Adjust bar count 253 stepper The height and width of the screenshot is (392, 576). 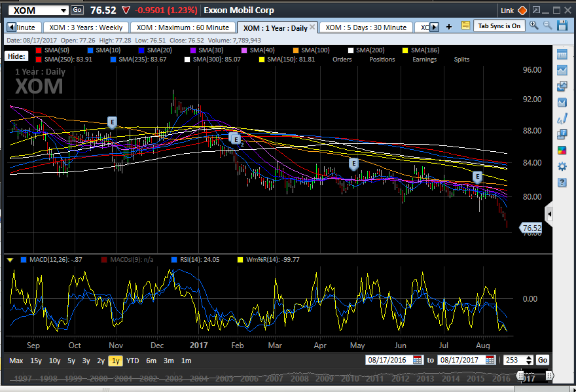529,360
